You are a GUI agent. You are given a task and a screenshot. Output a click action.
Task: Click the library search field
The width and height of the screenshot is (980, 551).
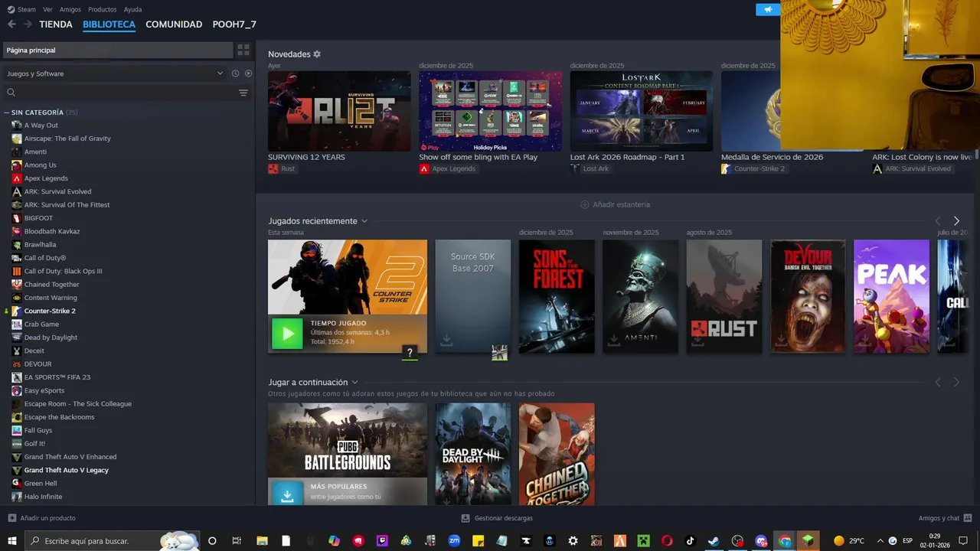(119, 93)
